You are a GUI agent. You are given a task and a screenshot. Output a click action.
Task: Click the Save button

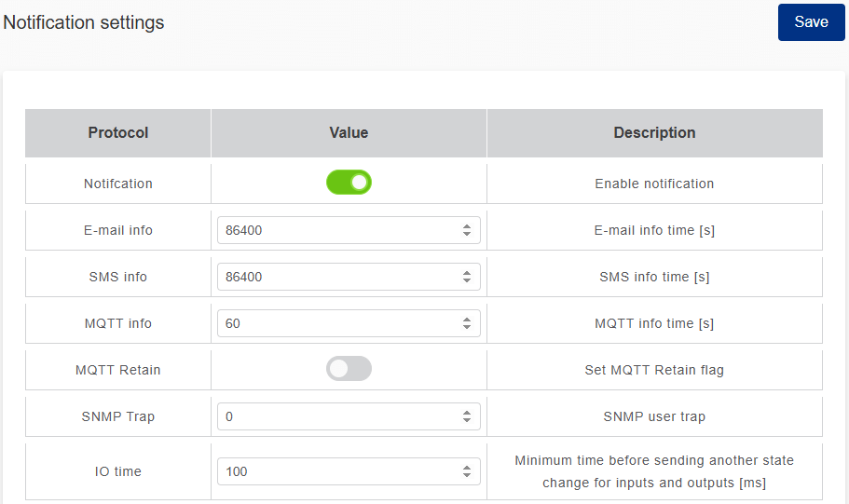(811, 22)
